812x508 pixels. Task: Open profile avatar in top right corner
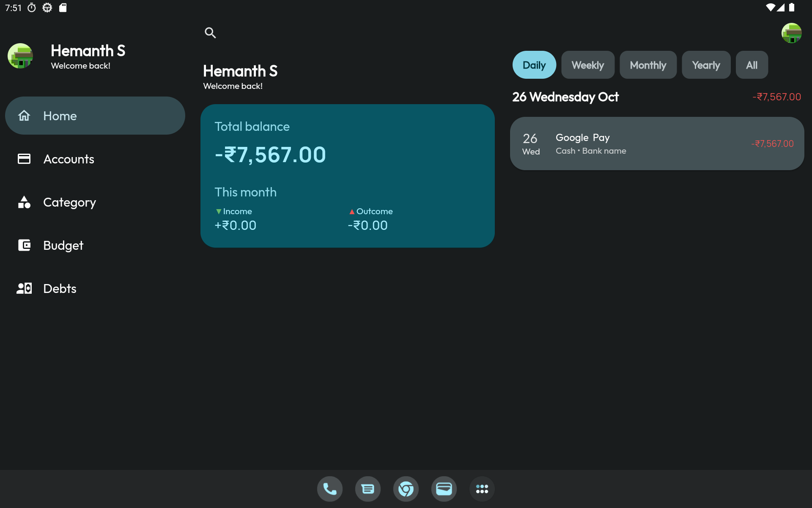(x=791, y=33)
